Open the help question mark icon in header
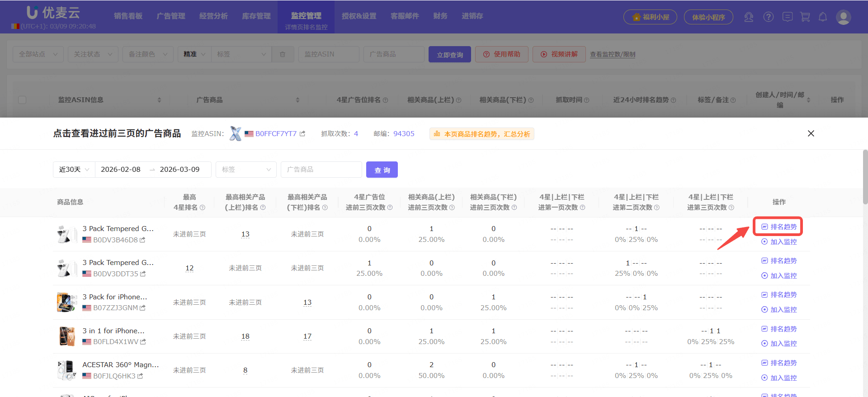Viewport: 868px width, 397px height. click(768, 17)
